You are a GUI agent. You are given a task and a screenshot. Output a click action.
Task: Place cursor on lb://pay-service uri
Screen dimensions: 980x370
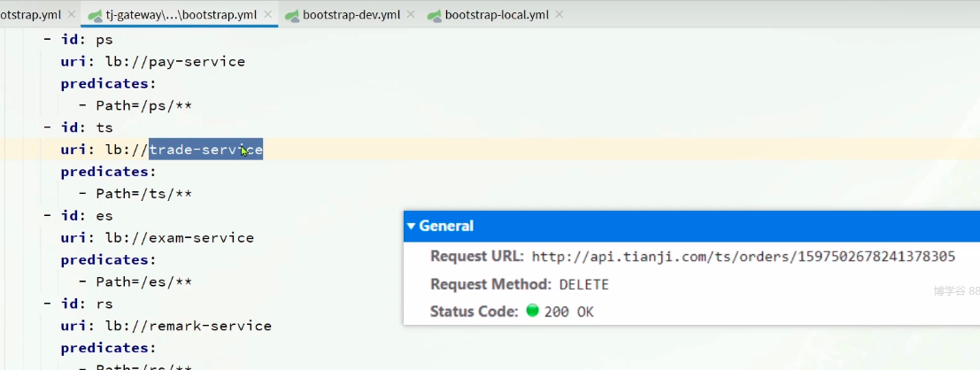point(174,62)
